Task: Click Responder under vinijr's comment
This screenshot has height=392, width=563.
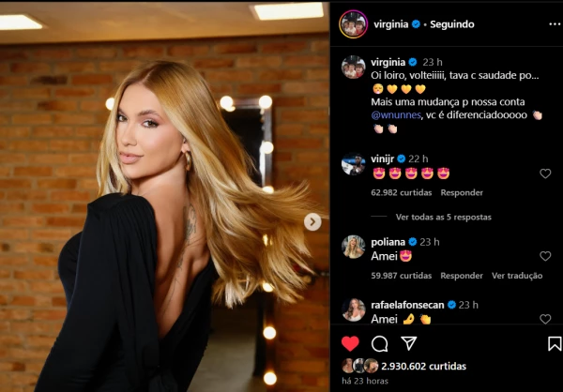Action: click(462, 193)
